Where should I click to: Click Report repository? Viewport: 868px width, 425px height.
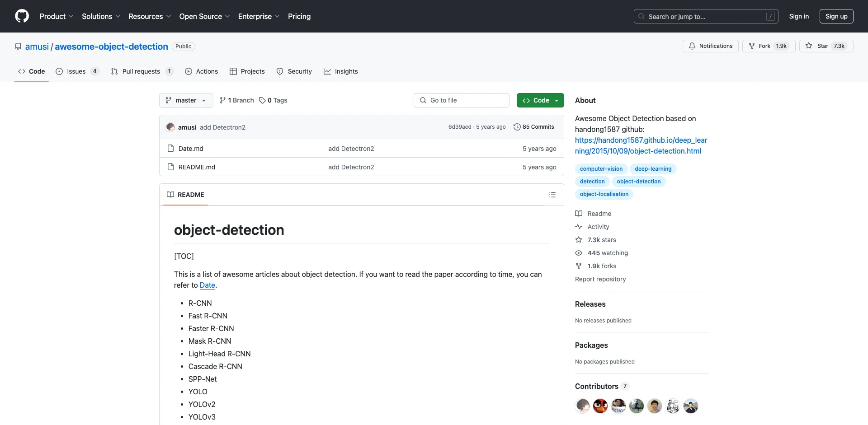600,279
